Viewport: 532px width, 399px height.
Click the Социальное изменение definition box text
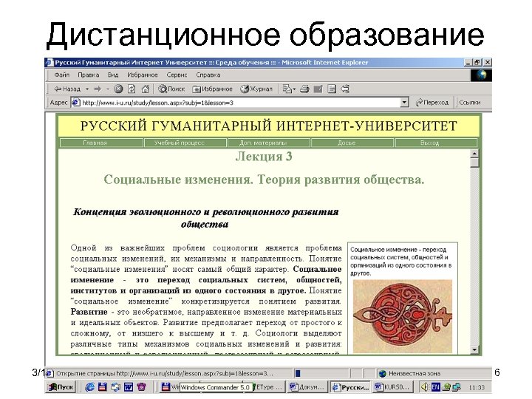pos(401,262)
